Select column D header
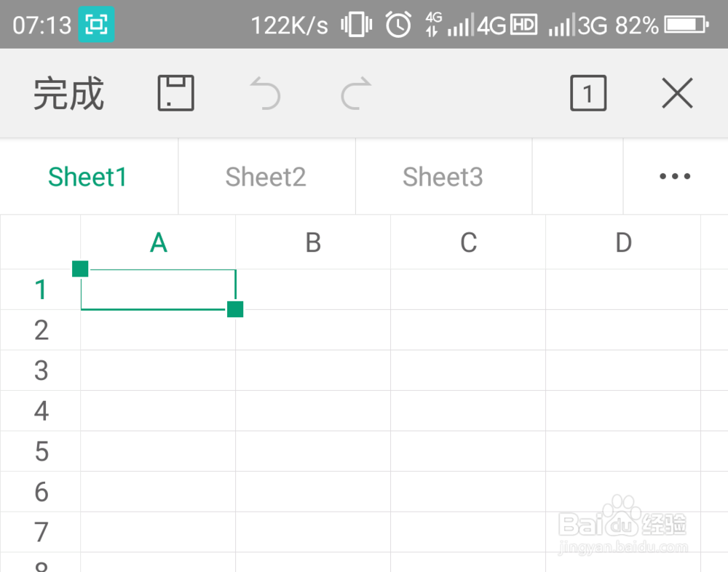Image resolution: width=728 pixels, height=572 pixels. [623, 242]
